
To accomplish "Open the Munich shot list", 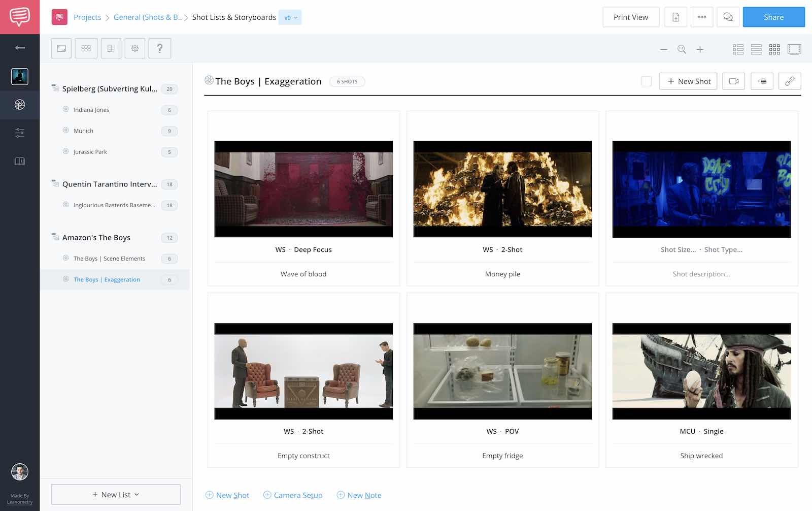I will point(115,131).
